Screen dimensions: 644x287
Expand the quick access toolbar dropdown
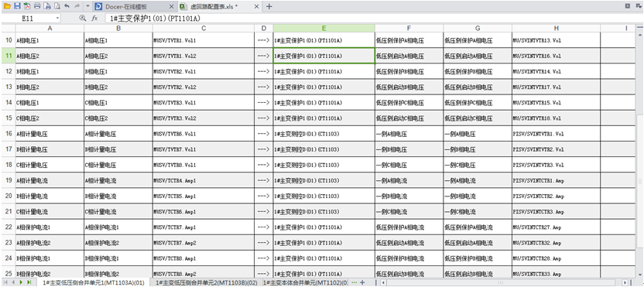tap(88, 6)
